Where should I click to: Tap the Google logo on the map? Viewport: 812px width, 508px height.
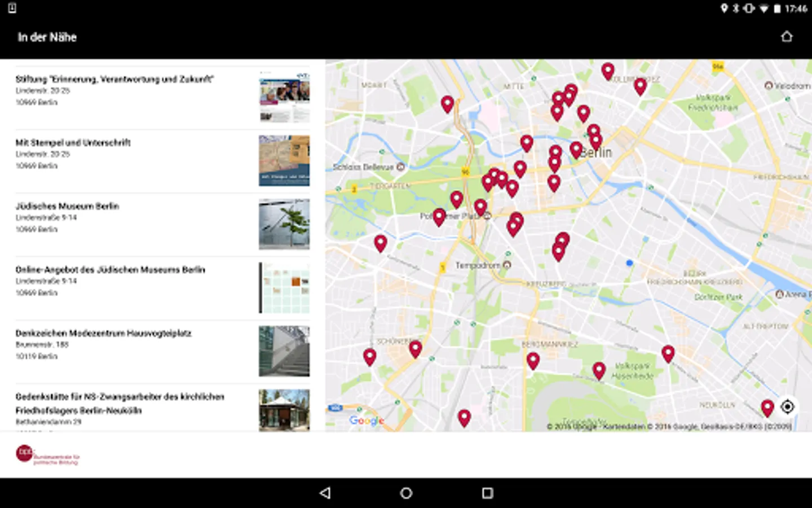coord(367,421)
